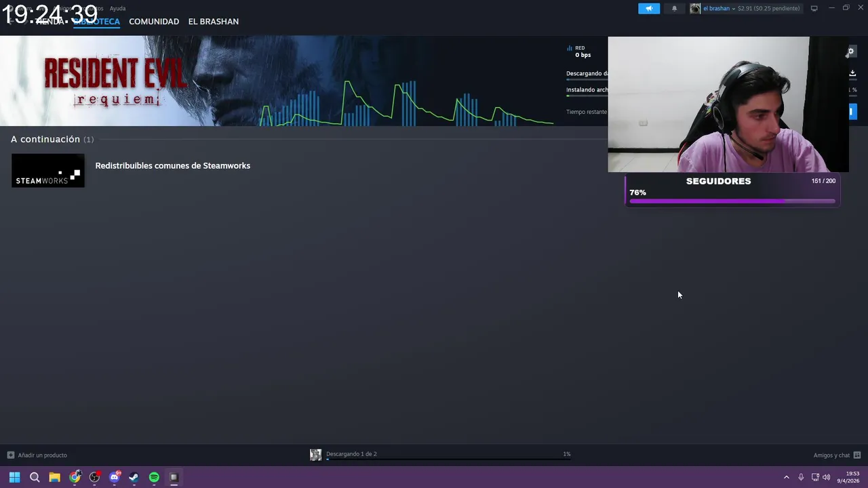Pause the download with the blue button

[x=853, y=112]
